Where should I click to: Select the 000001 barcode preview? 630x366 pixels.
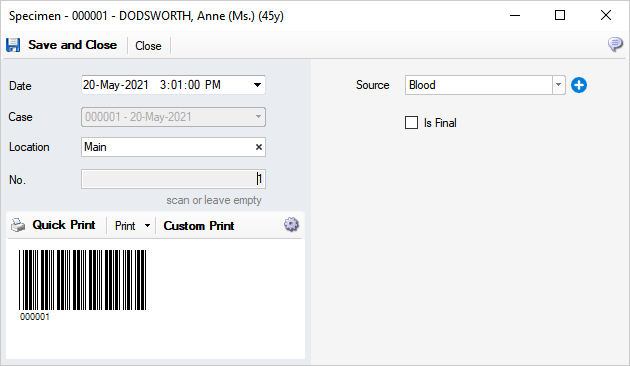pos(82,284)
